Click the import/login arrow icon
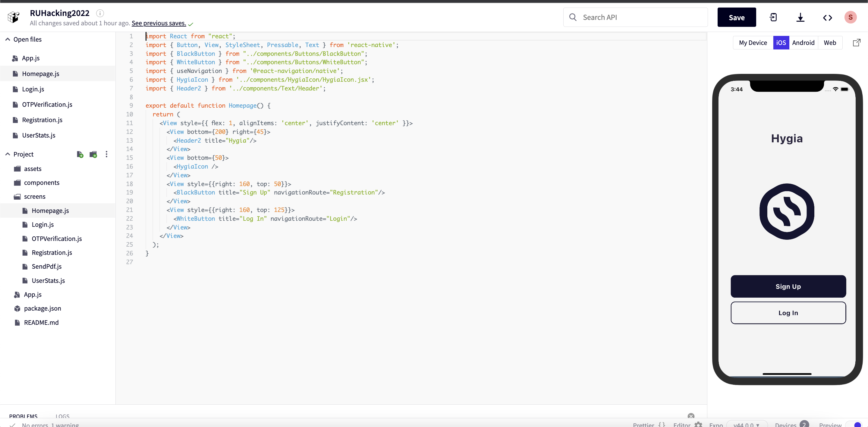Viewport: 868px width, 427px height. click(773, 17)
